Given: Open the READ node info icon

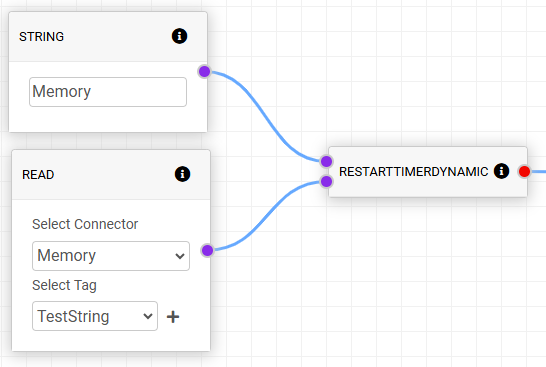Looking at the screenshot, I should (x=182, y=174).
